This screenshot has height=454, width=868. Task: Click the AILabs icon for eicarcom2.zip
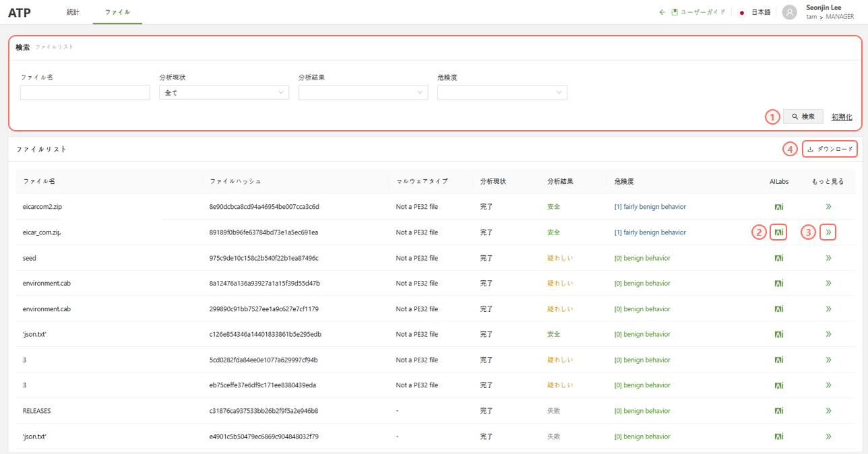point(778,207)
